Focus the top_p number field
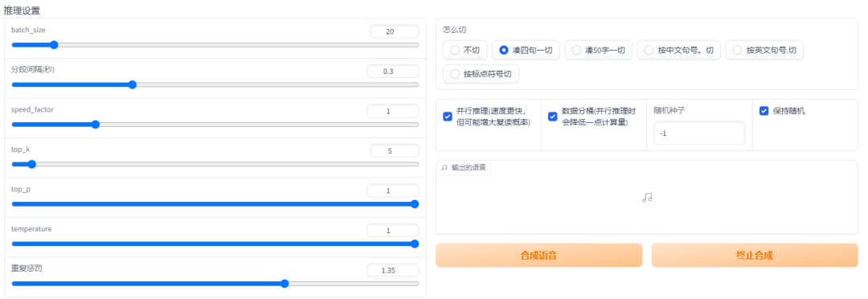 392,190
